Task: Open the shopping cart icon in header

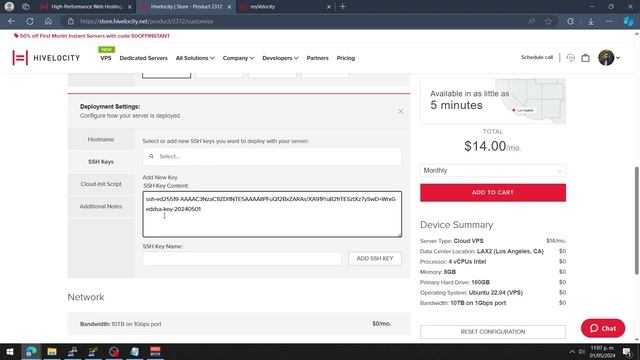Action: (x=585, y=58)
